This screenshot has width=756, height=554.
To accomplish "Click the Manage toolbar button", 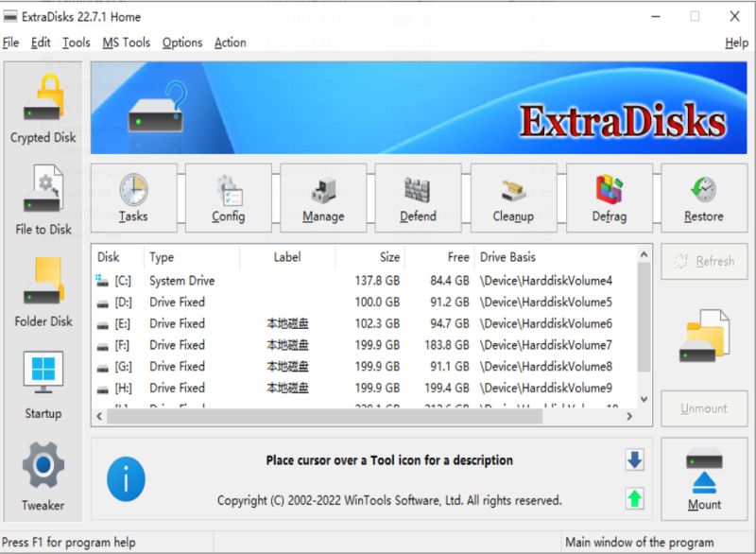I will (x=323, y=198).
